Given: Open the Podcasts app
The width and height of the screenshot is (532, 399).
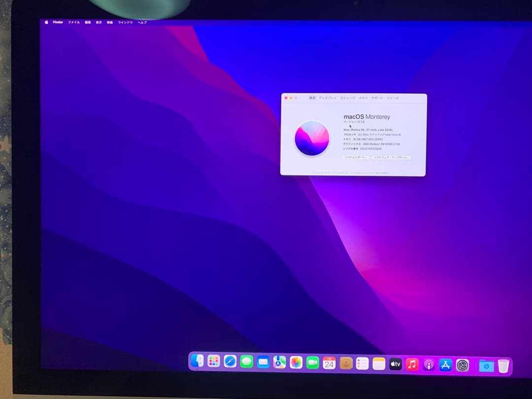Looking at the screenshot, I should (x=428, y=365).
